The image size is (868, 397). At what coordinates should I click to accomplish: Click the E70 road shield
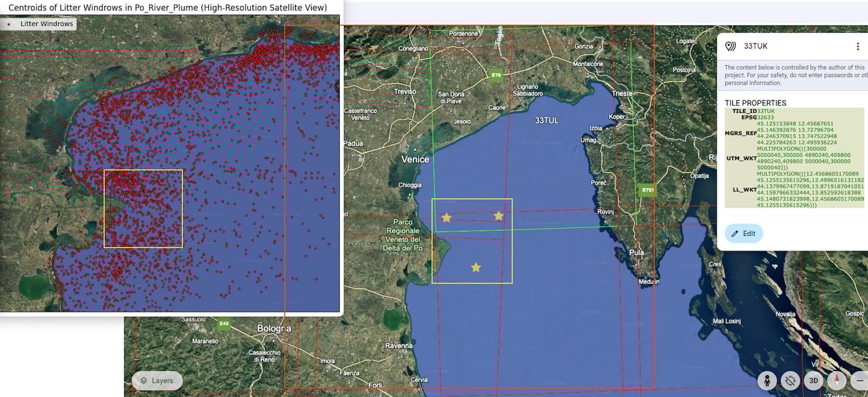coord(497,75)
